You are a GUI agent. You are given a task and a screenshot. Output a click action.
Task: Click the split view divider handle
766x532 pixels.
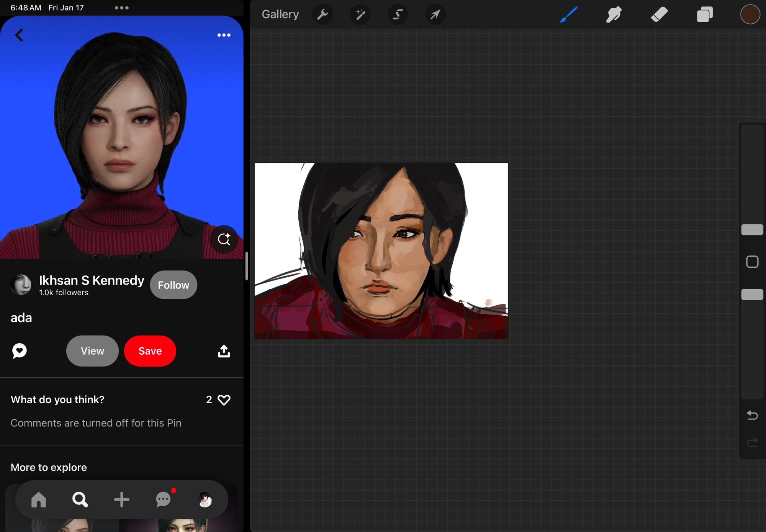point(247,266)
